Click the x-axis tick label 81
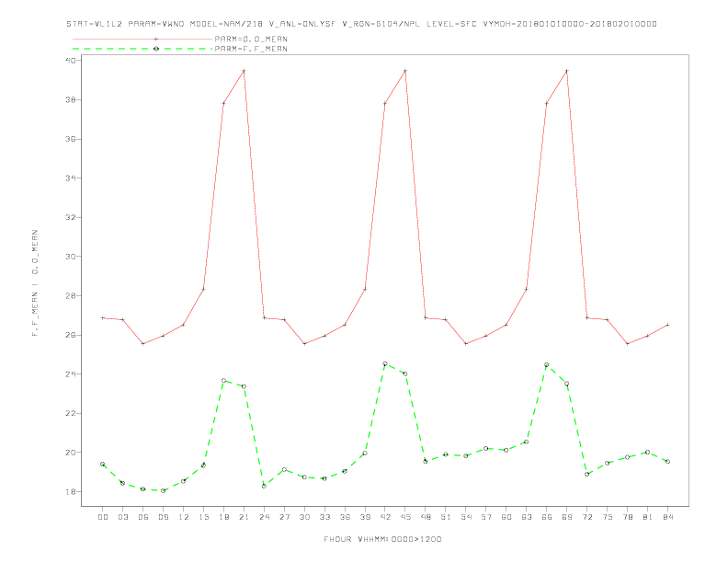The width and height of the screenshot is (728, 563). (x=648, y=517)
